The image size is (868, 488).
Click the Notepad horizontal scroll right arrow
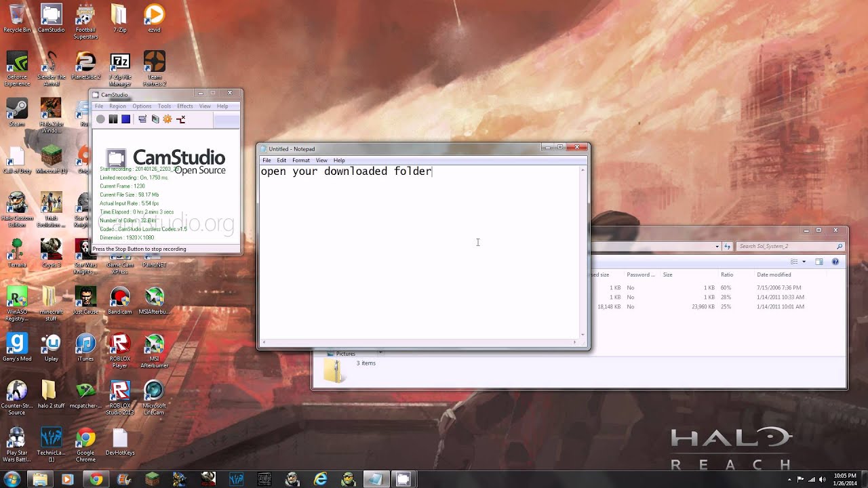(x=575, y=342)
